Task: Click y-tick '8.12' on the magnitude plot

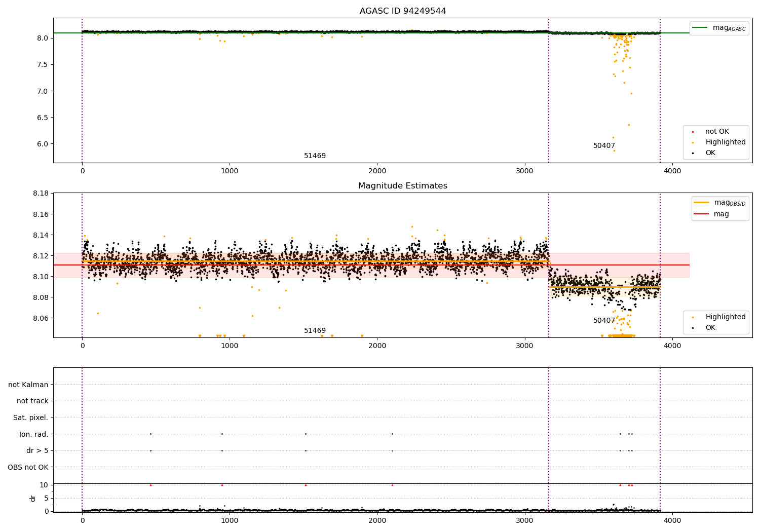Action: tap(41, 256)
